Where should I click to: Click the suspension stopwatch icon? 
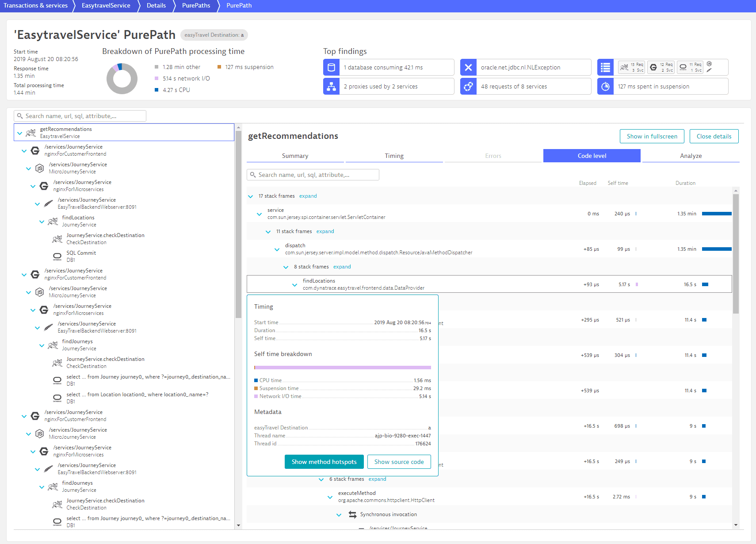click(x=605, y=86)
